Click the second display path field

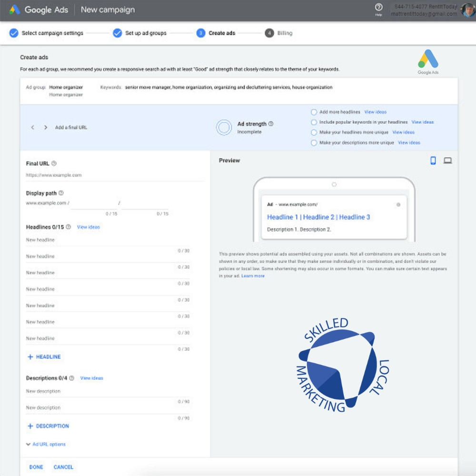click(x=145, y=203)
